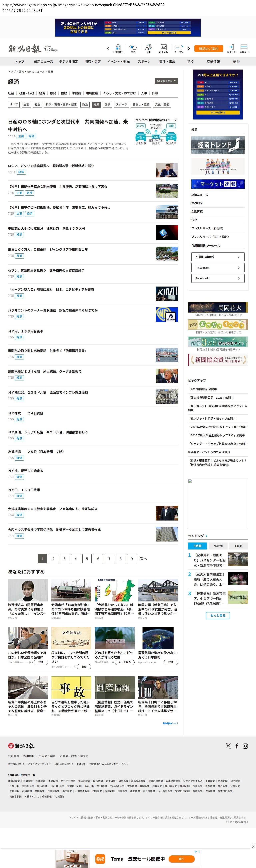Image resolution: width=256 pixels, height=868 pixels.
Task: Select the 国際 filter tag
Action: (107, 105)
